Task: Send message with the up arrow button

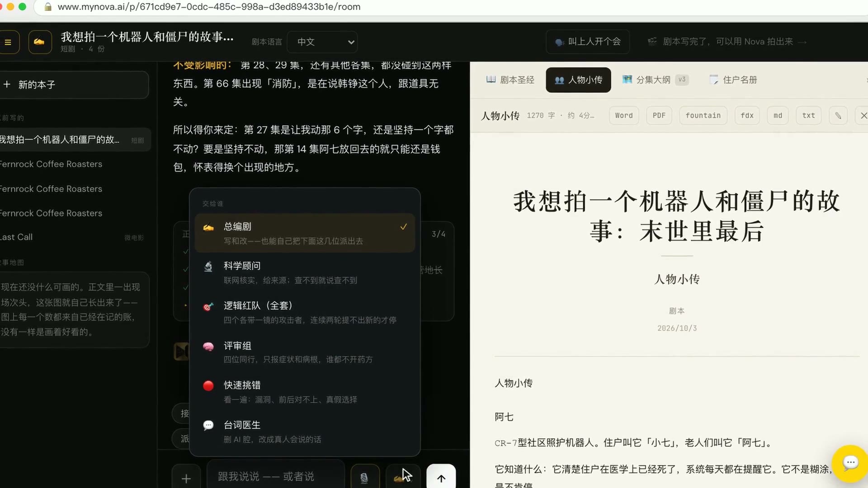Action: 441,478
